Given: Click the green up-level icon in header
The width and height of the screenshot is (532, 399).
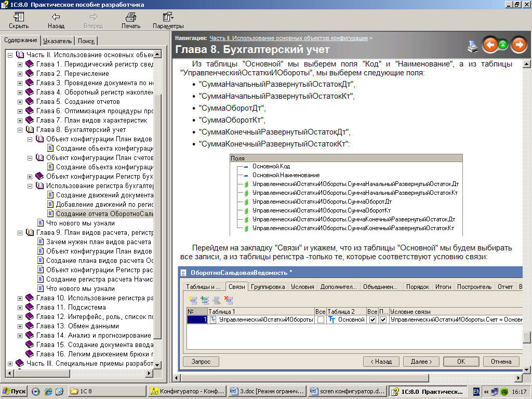Looking at the screenshot, I should click(503, 45).
